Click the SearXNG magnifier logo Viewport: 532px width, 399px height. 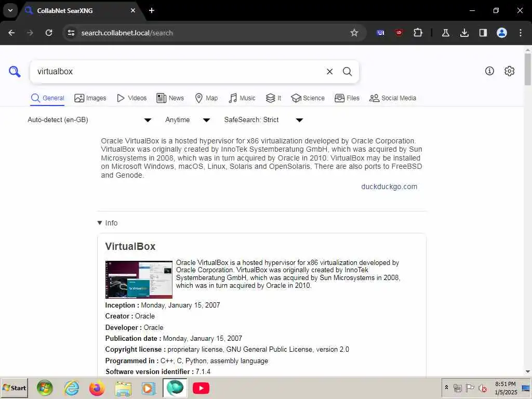(x=15, y=72)
